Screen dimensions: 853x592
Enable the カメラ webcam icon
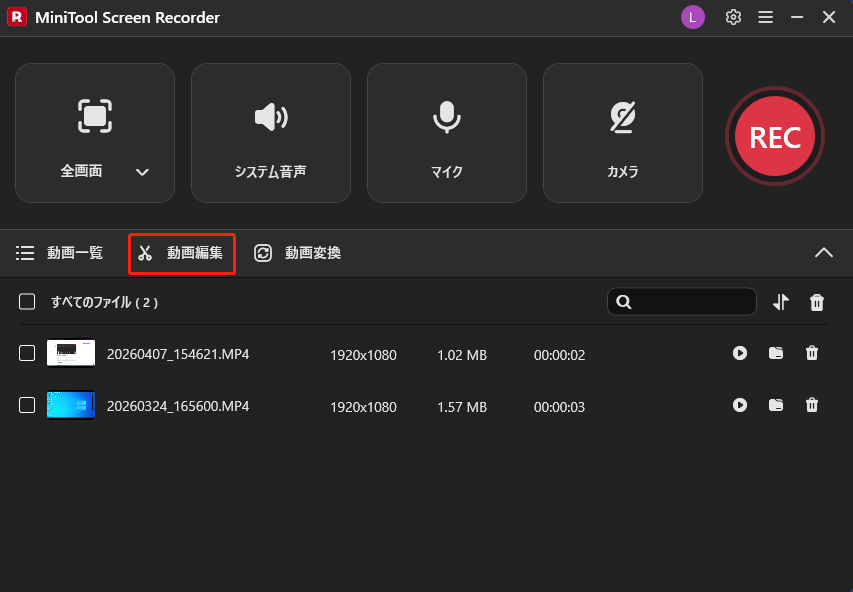622,117
